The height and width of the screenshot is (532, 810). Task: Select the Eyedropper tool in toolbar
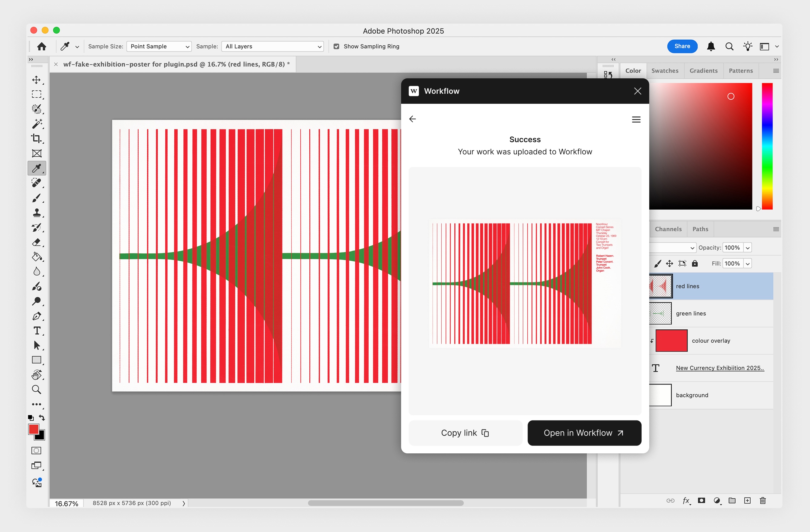click(36, 168)
